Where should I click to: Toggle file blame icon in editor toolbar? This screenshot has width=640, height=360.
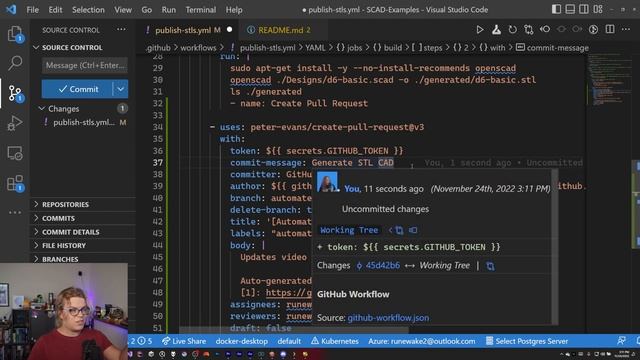(x=545, y=30)
